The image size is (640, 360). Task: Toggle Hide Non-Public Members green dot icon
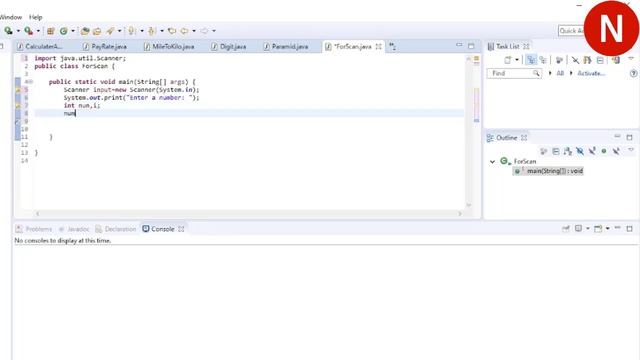[604, 151]
